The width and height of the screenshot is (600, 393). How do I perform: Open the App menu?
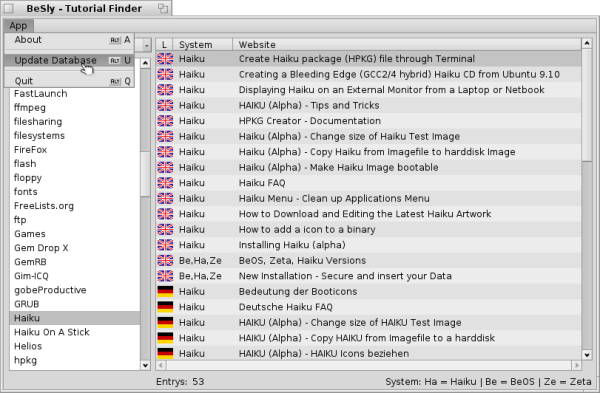[x=18, y=26]
